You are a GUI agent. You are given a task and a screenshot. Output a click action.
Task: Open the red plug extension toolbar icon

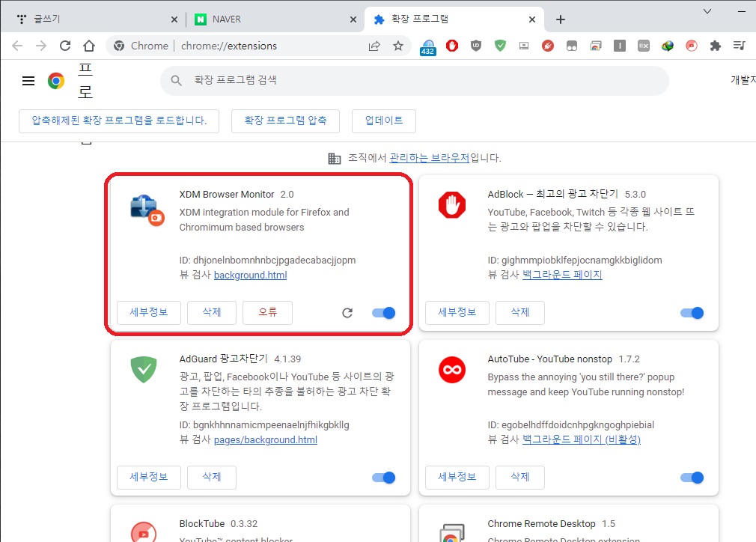click(x=548, y=46)
